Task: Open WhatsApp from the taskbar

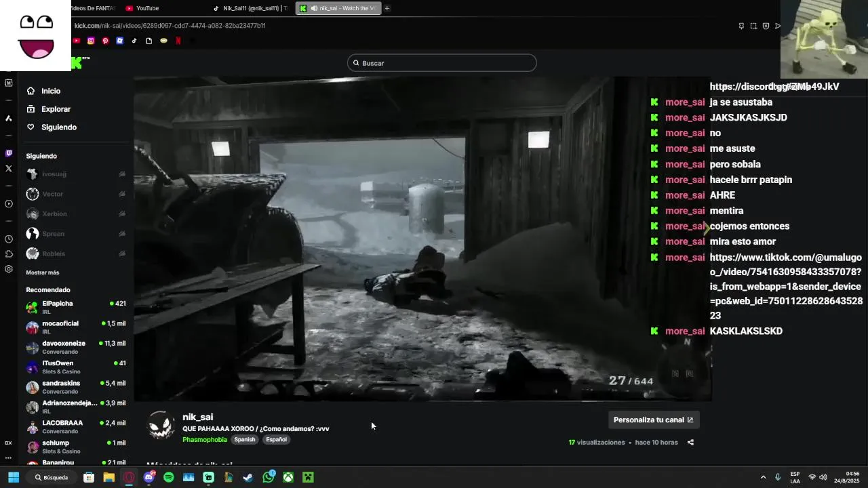Action: coord(269,477)
